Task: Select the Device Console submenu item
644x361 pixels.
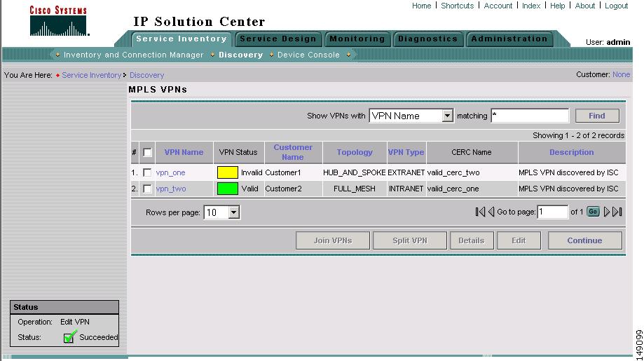Action: (308, 55)
